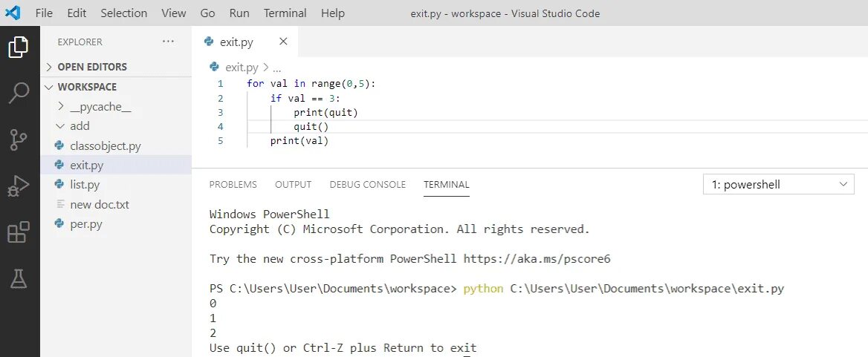
Task: Select new doc.txt file
Action: tap(99, 204)
